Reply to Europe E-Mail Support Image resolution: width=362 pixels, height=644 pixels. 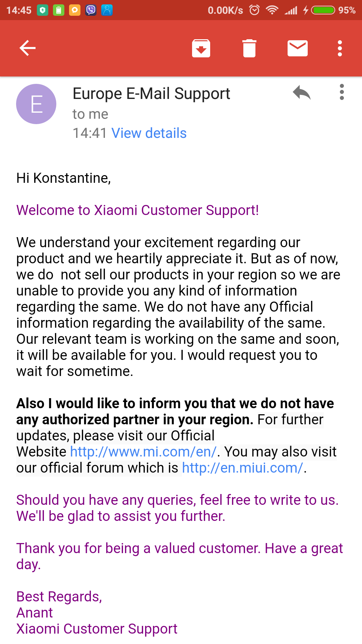click(x=302, y=93)
